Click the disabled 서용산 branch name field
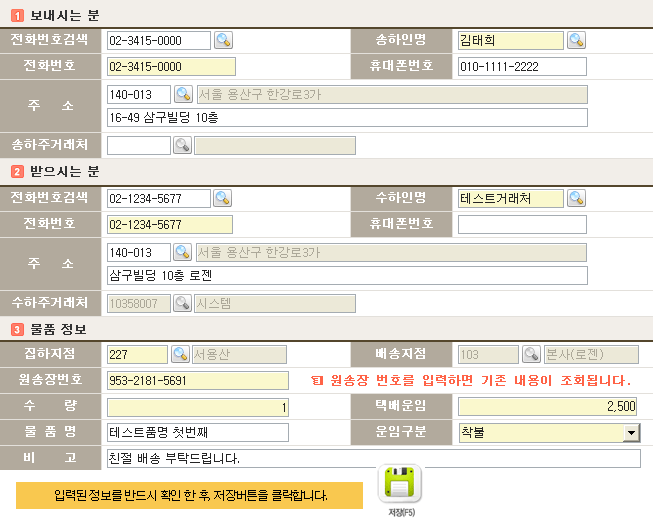 (x=239, y=354)
